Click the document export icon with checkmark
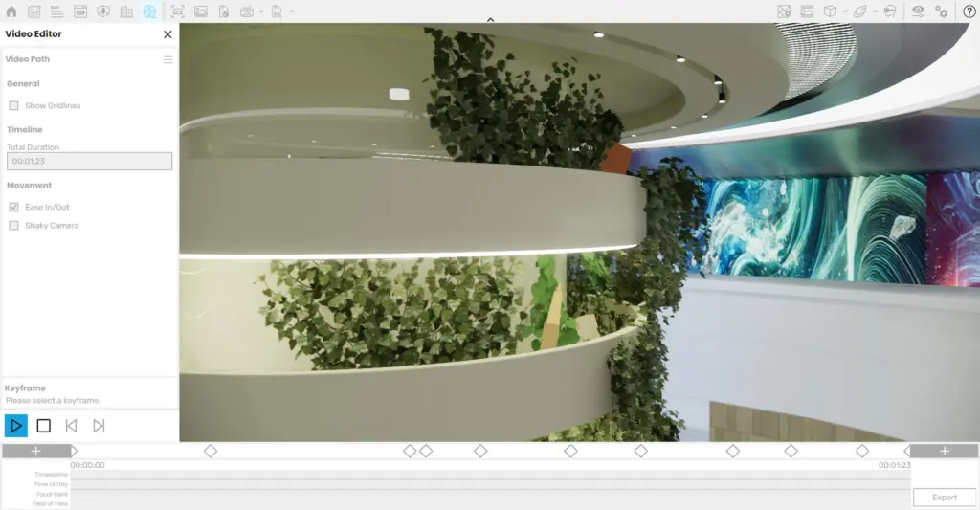The image size is (980, 510). pos(224,11)
